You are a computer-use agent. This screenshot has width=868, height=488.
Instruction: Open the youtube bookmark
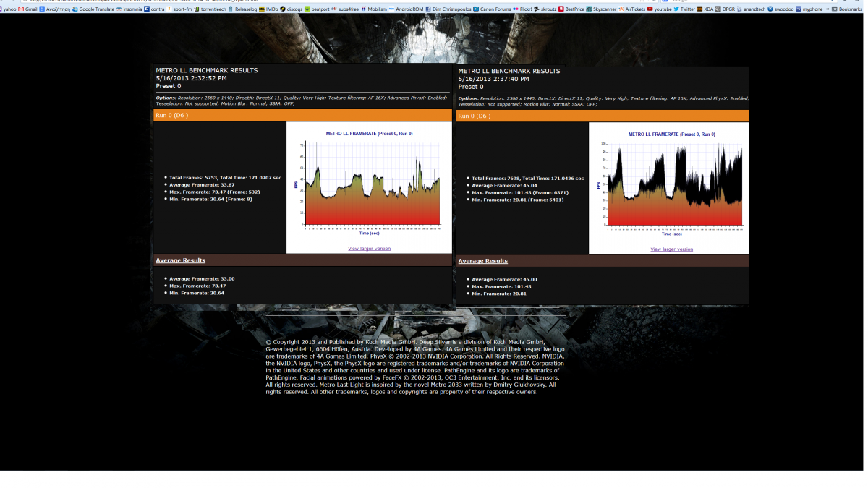pos(660,9)
